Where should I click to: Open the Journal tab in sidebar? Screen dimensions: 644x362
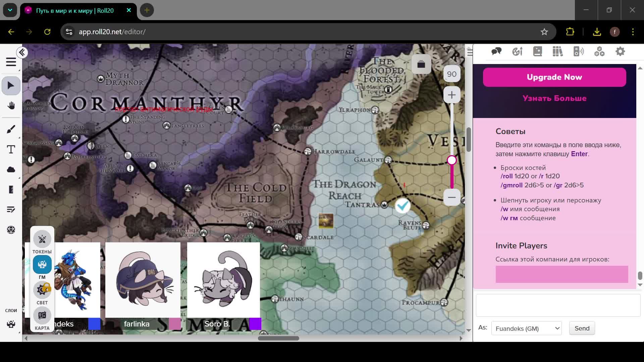pyautogui.click(x=538, y=52)
